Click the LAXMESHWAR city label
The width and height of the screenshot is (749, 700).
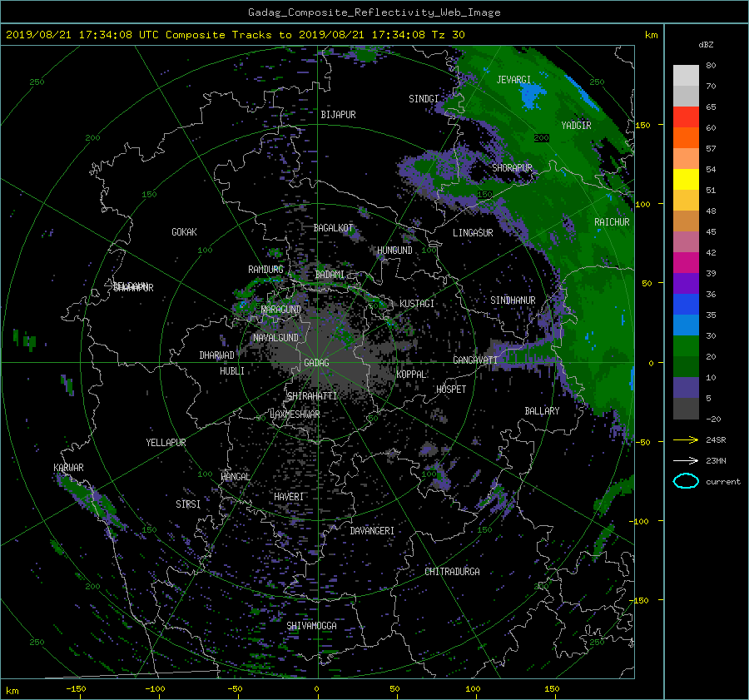click(295, 415)
